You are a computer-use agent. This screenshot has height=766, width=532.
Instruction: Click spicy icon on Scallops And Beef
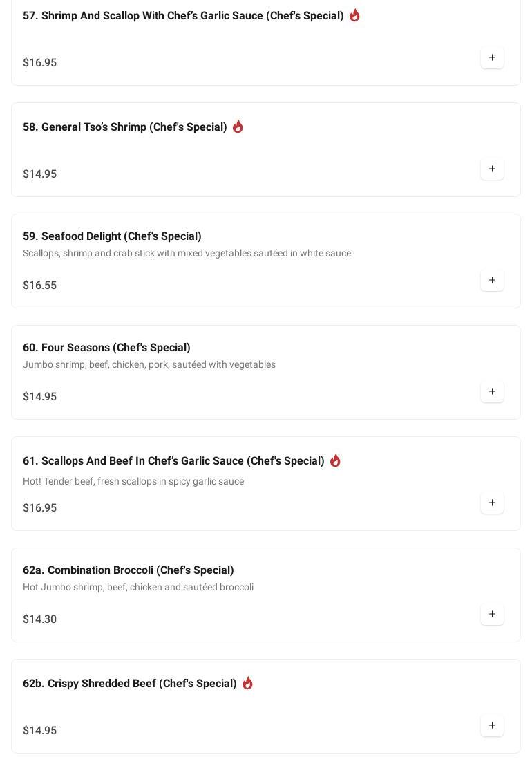pos(335,460)
